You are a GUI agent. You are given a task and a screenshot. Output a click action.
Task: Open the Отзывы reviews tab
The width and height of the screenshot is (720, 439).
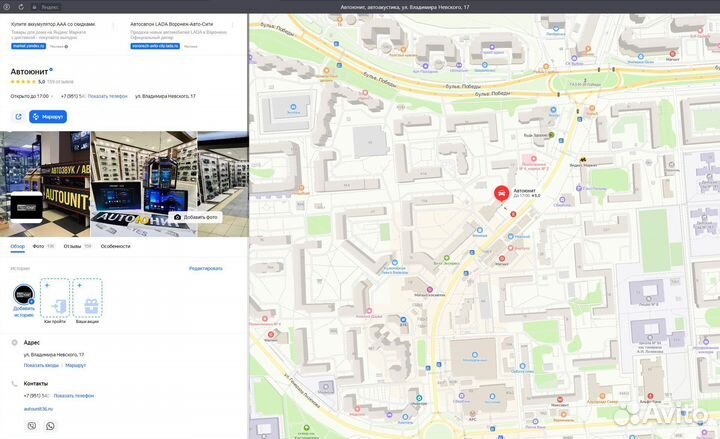(x=72, y=246)
